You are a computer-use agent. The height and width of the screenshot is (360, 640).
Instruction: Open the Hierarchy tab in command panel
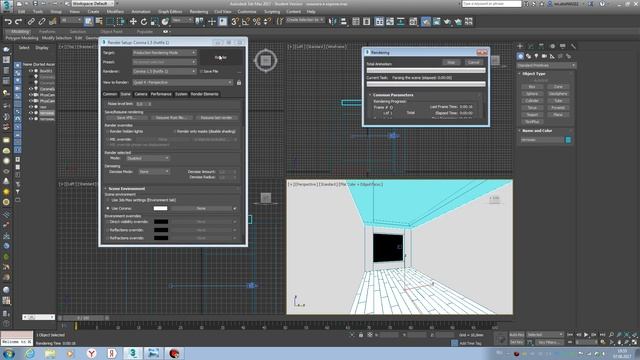point(541,46)
